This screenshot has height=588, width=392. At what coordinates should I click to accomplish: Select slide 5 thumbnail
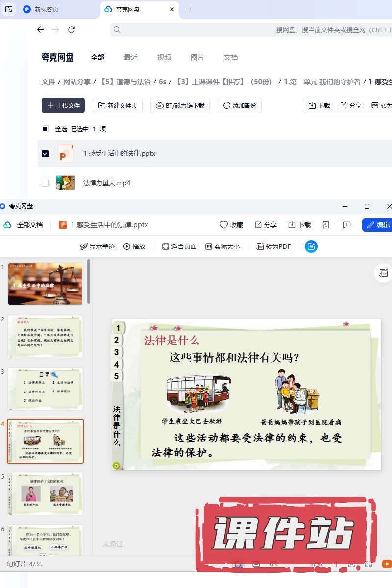46,493
